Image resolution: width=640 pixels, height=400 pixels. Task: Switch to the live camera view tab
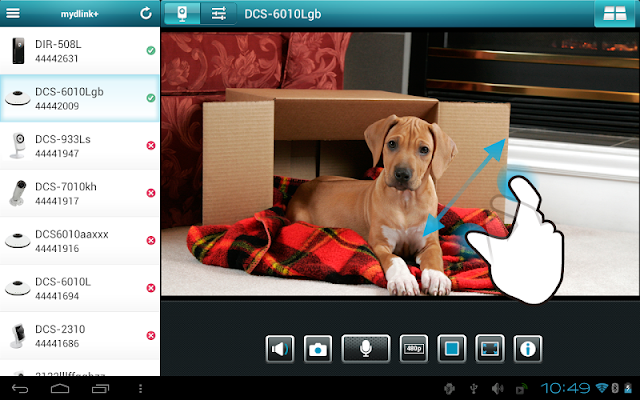coord(182,13)
